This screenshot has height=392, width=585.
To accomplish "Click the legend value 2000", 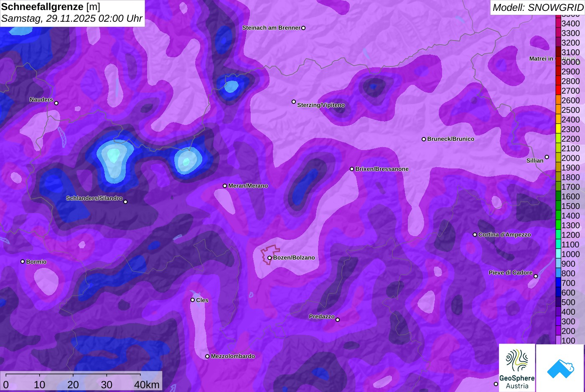I will 571,158.
